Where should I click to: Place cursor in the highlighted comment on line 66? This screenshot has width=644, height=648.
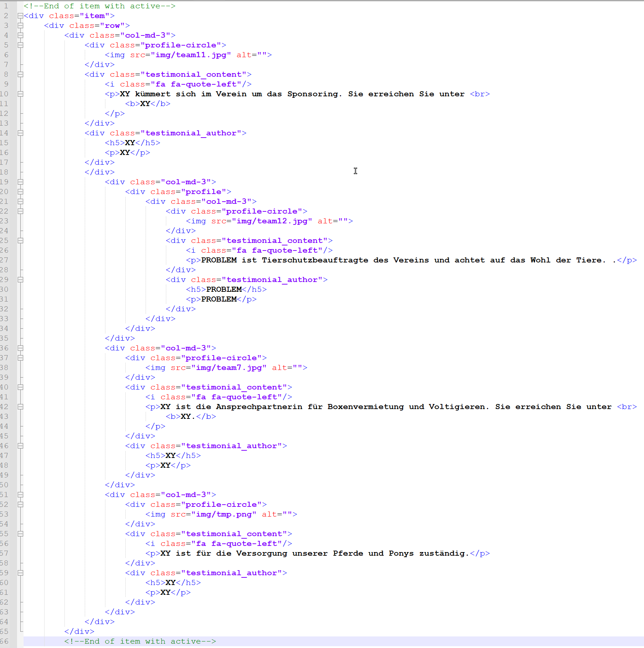point(140,641)
